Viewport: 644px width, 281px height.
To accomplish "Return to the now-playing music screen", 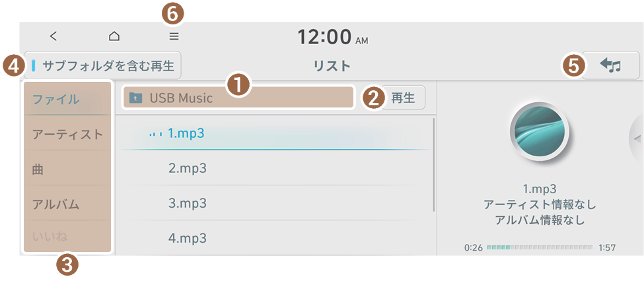I will pyautogui.click(x=611, y=65).
